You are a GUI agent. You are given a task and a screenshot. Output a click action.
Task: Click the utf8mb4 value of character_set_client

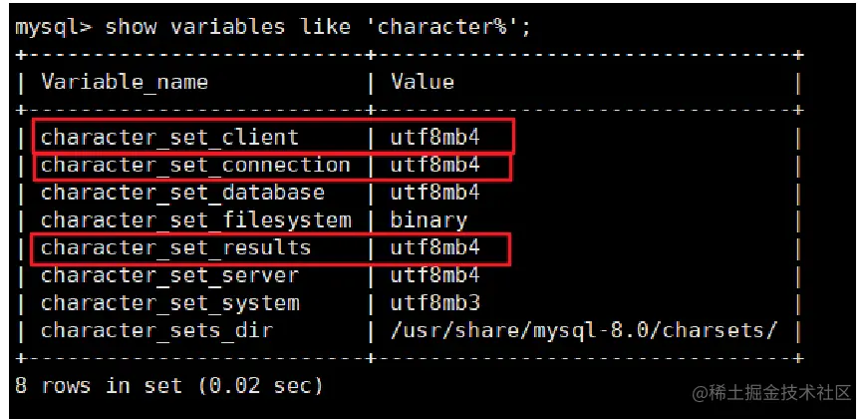click(x=435, y=138)
